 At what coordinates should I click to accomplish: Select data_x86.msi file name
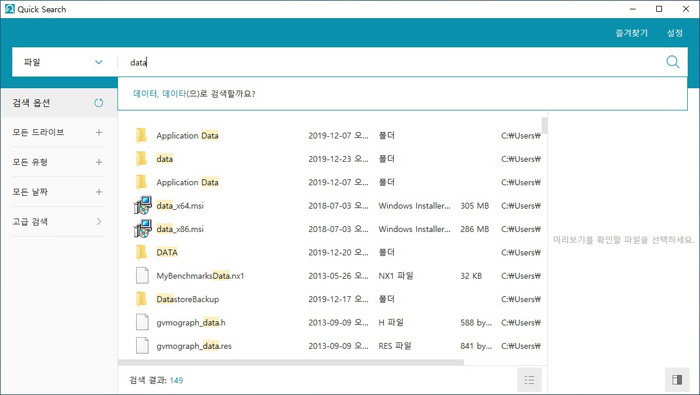click(180, 229)
